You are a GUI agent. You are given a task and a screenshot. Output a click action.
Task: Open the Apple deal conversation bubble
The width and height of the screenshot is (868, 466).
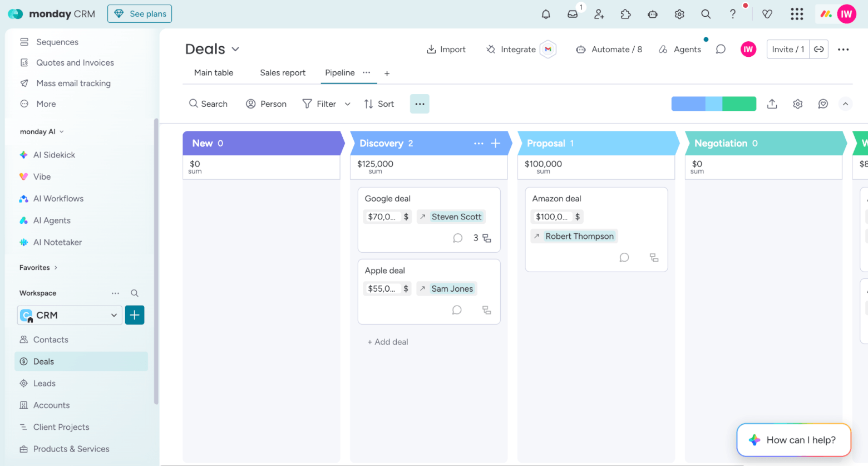[x=457, y=310]
